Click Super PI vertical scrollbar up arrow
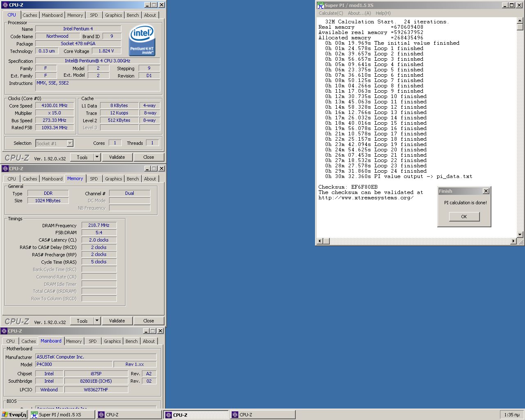Viewport: 525px width, 420px height. [x=520, y=21]
